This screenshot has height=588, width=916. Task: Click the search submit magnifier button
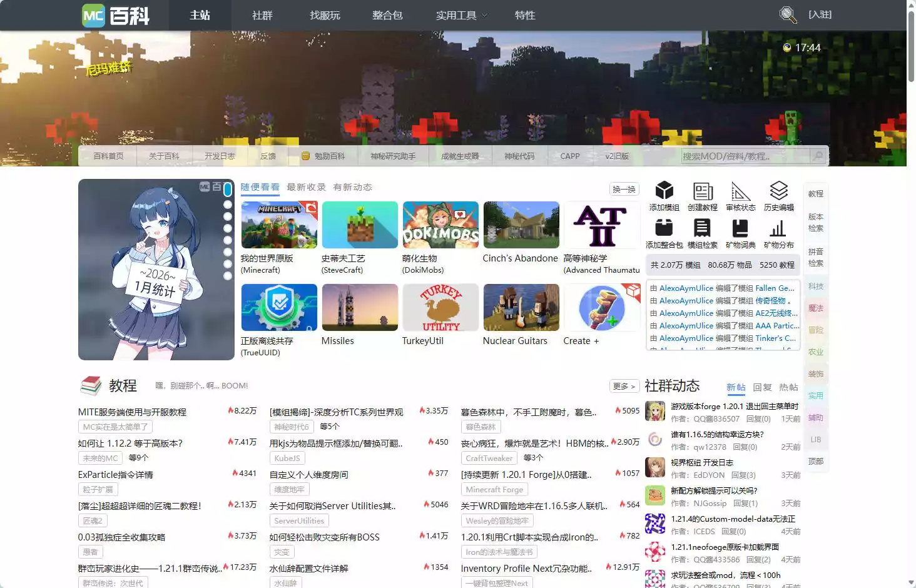point(818,156)
